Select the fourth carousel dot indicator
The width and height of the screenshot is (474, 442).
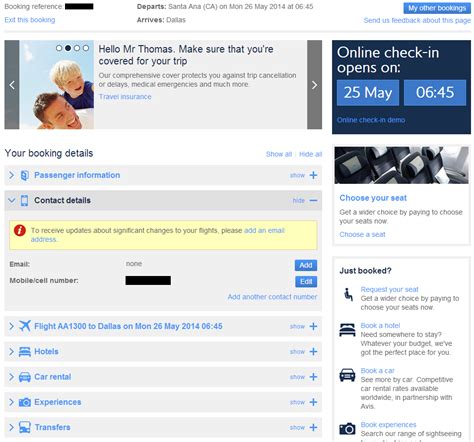pyautogui.click(x=86, y=48)
